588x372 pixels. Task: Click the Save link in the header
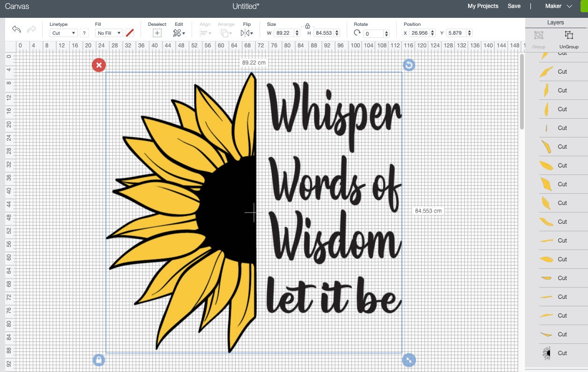tap(514, 6)
